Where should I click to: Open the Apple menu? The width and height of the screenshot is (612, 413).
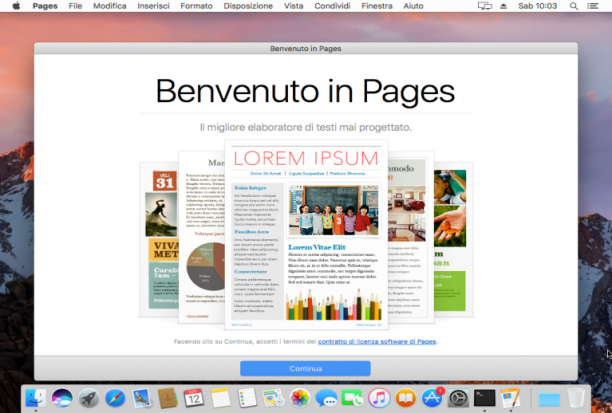pyautogui.click(x=16, y=6)
